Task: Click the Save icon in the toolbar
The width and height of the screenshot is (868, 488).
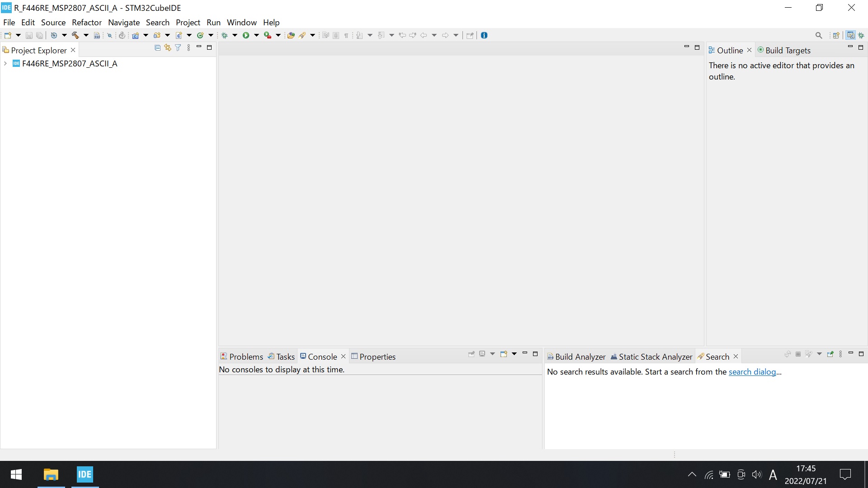Action: click(x=28, y=35)
